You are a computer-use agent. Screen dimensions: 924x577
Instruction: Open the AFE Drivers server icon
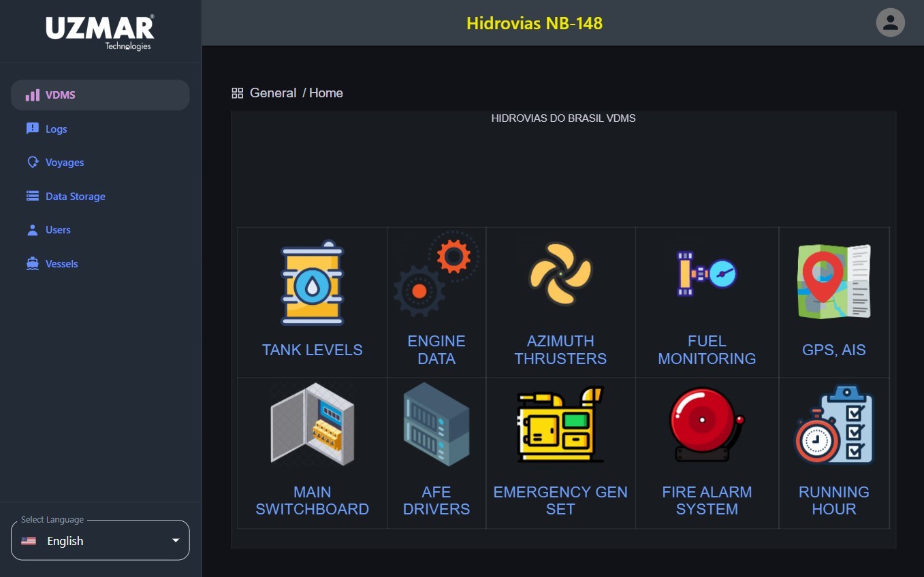click(436, 423)
